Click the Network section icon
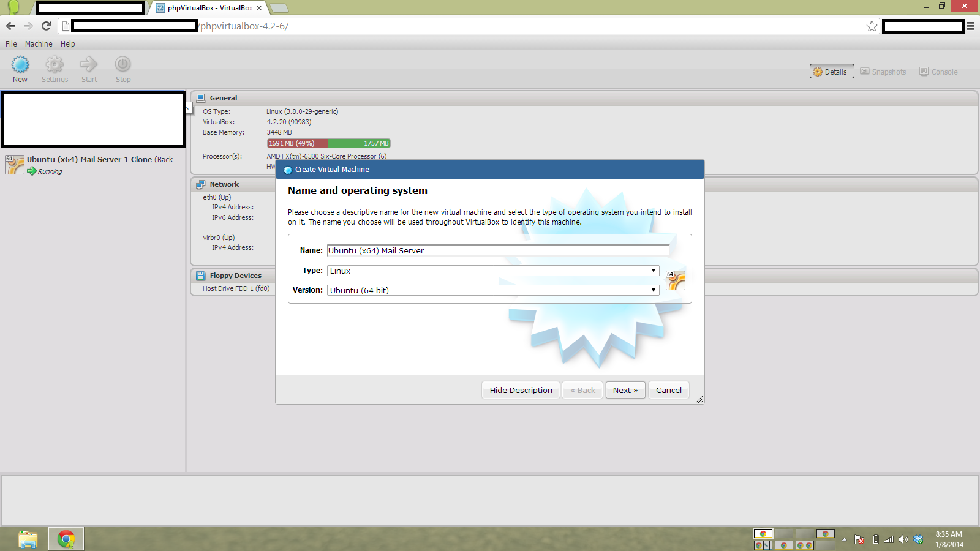The image size is (980, 551). (x=200, y=184)
